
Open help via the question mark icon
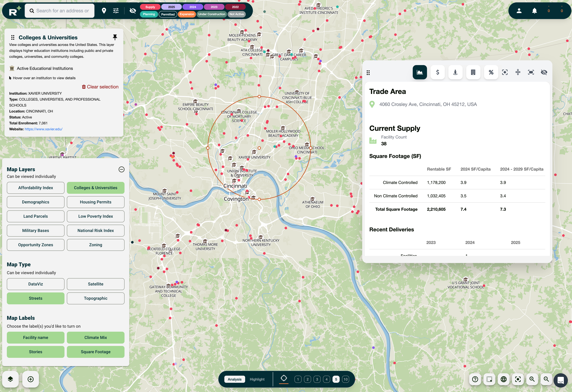(x=475, y=379)
